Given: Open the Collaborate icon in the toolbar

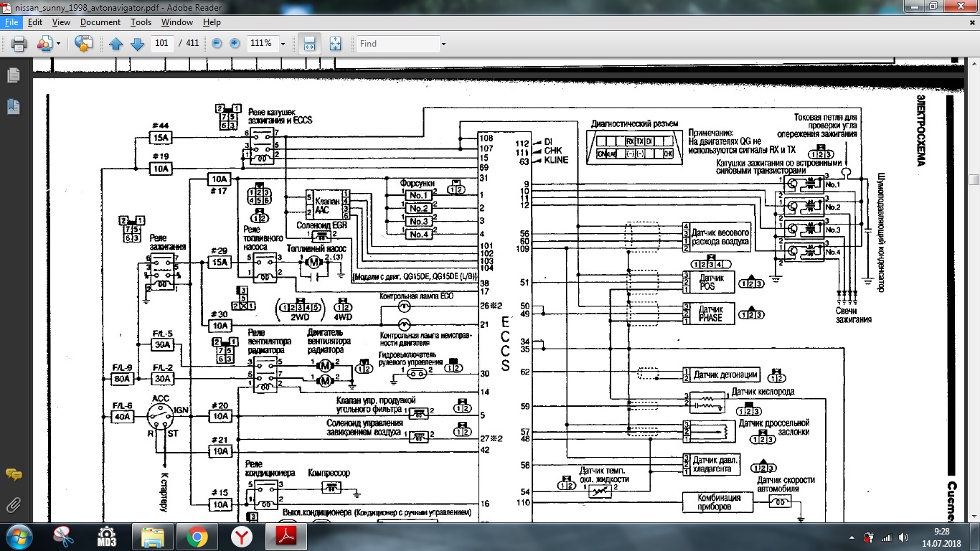Looking at the screenshot, I should click(44, 44).
